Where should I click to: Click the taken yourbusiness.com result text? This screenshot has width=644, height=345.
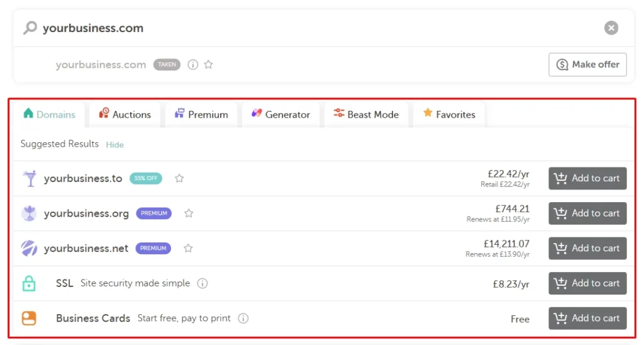click(x=101, y=65)
